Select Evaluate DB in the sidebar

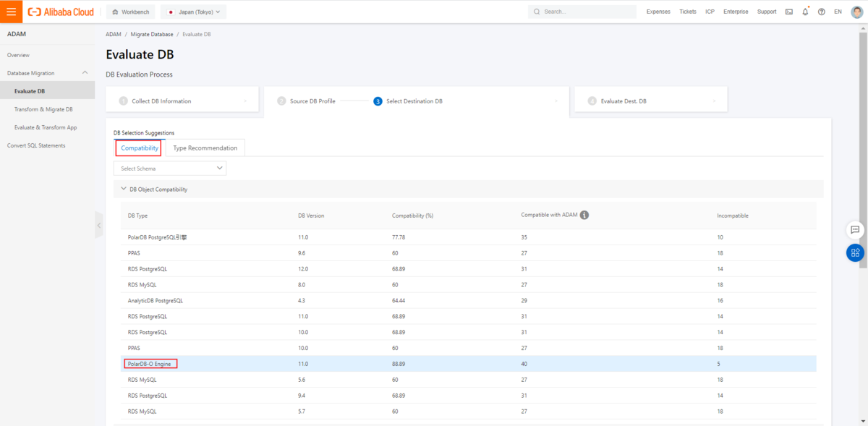(x=47, y=91)
